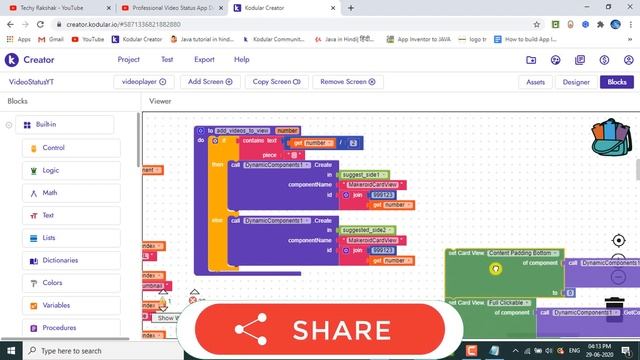Open Content Padding Bottom property dropdown

pyautogui.click(x=523, y=253)
